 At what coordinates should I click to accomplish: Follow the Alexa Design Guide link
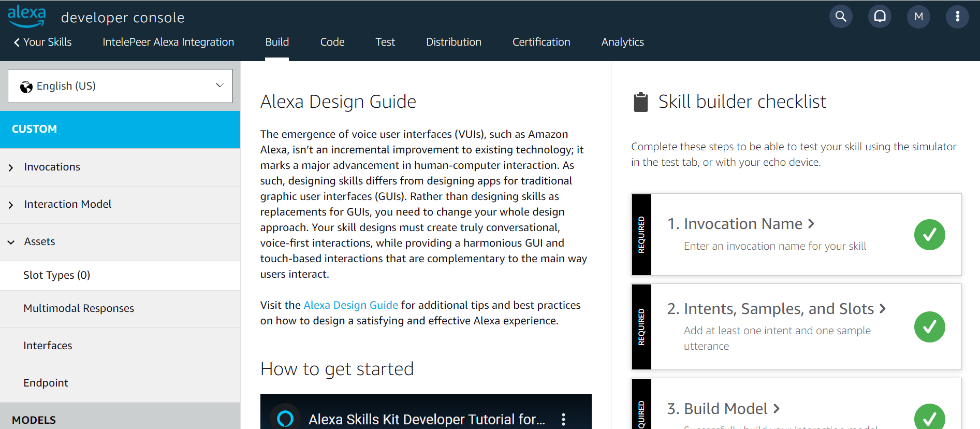click(350, 305)
